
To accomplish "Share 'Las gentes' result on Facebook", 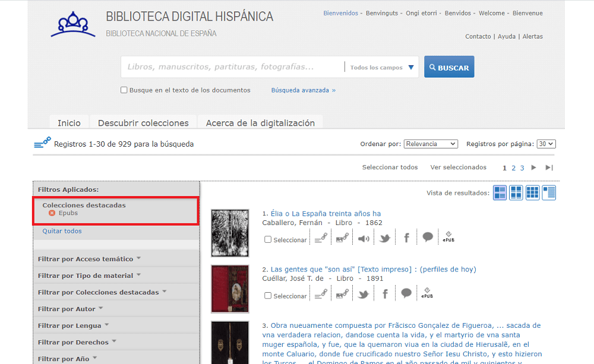I will pos(386,294).
